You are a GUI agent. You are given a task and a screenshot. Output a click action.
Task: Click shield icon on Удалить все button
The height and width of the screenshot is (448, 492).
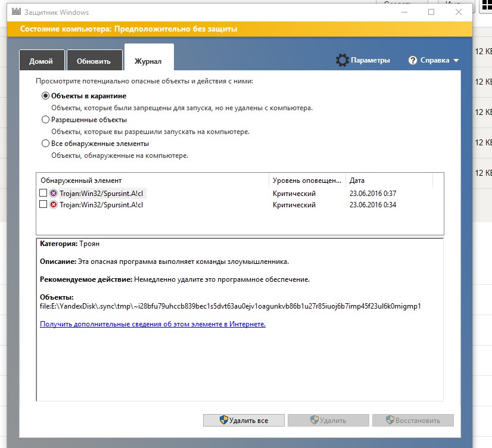coord(224,421)
